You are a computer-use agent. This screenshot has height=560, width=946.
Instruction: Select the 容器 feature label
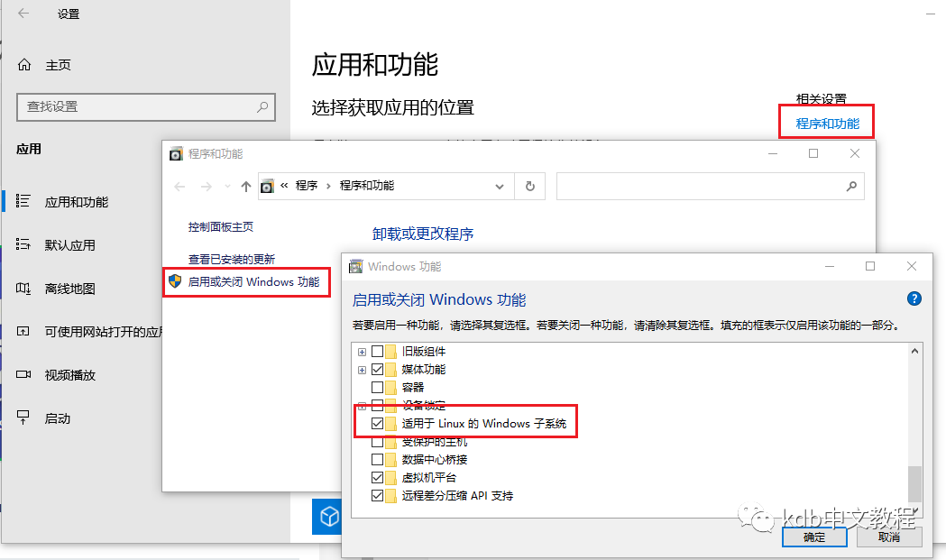[413, 388]
